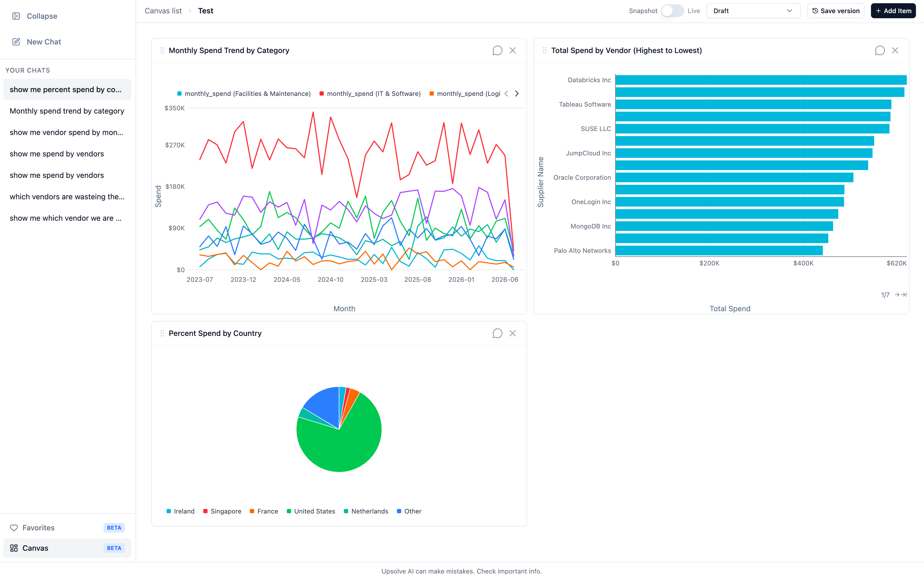Click the Oracle Corporation bar
Image resolution: width=924 pixels, height=577 pixels.
tap(734, 177)
